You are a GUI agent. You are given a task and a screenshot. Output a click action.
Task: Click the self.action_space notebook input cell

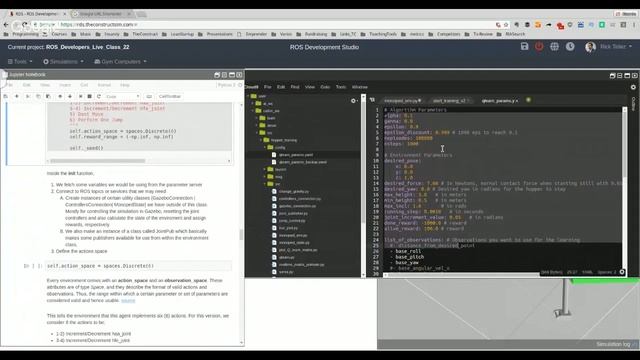(138, 266)
